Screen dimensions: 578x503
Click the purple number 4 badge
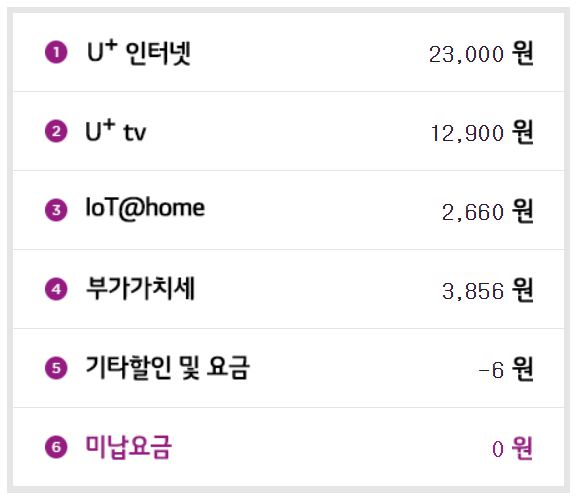coord(56,289)
